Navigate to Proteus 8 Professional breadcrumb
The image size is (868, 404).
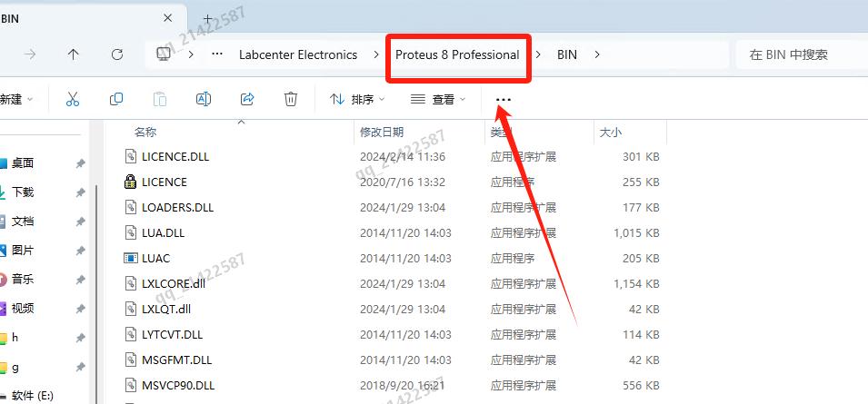457,54
